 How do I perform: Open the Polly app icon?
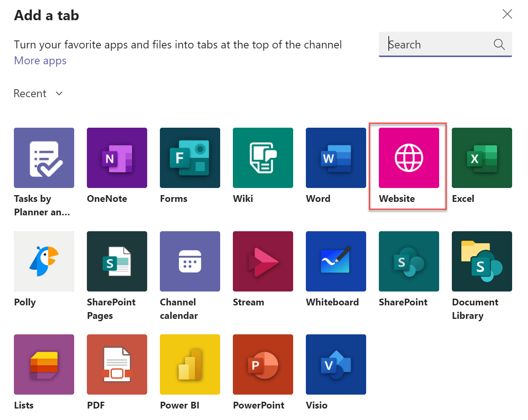pos(44,261)
